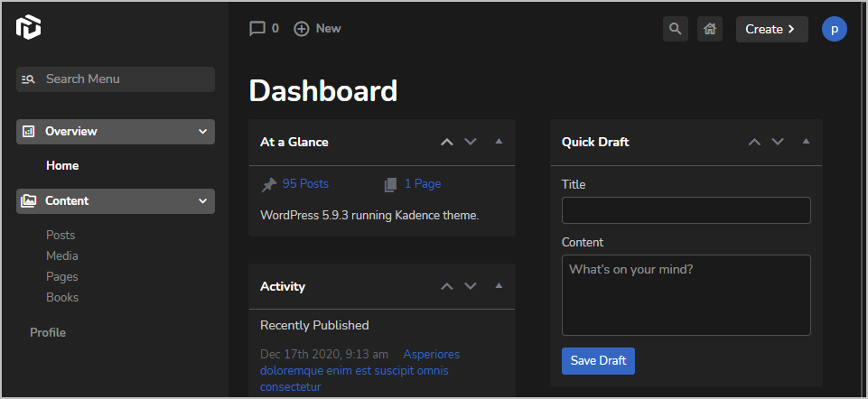Open Posts in the sidebar

click(61, 236)
